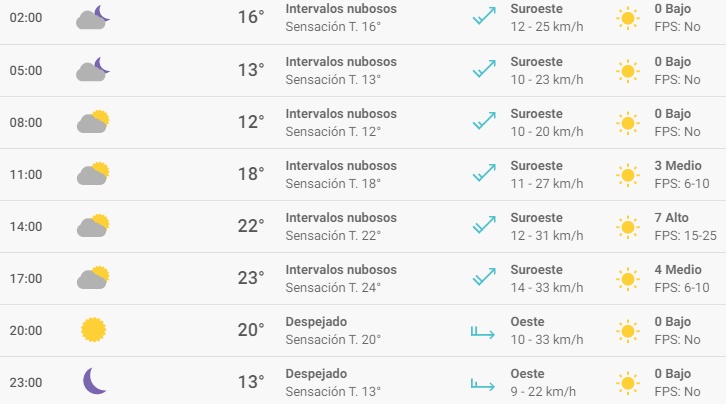This screenshot has width=726, height=404.
Task: Click the west wind arrow at 20:00
Action: click(483, 331)
